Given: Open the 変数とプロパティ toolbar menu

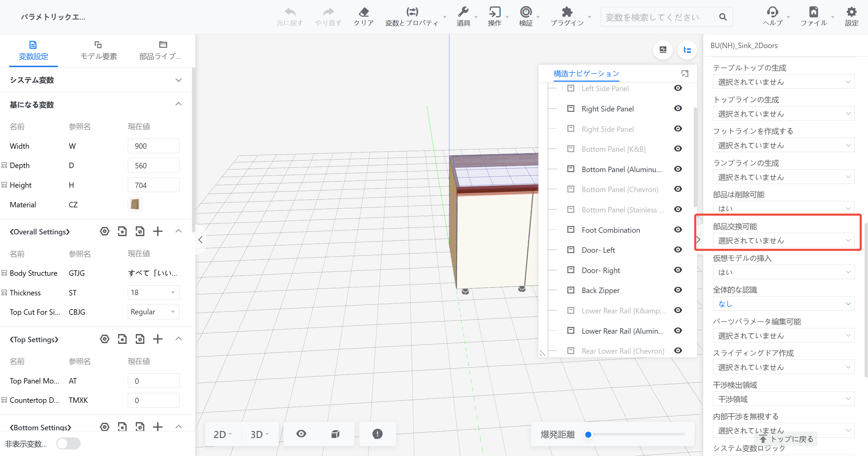Looking at the screenshot, I should point(412,17).
